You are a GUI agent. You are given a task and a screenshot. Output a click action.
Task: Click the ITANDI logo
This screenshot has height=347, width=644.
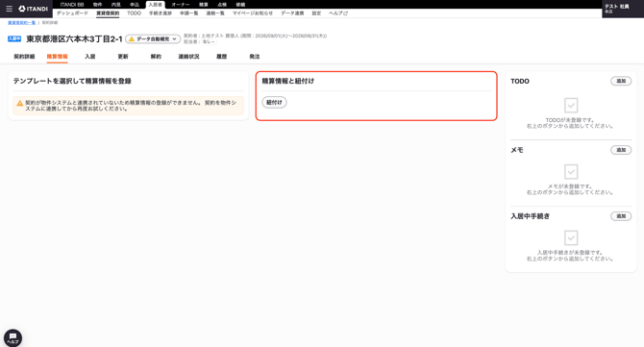click(34, 9)
